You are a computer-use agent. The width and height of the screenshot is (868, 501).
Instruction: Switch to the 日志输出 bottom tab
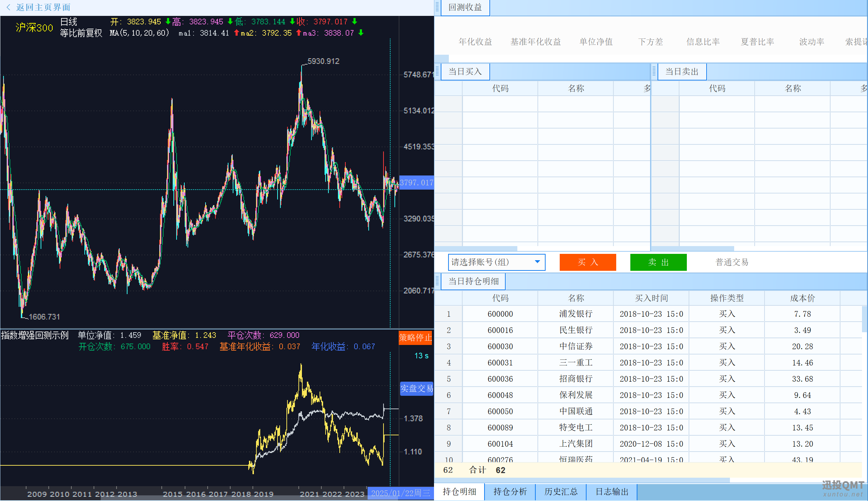pos(612,492)
